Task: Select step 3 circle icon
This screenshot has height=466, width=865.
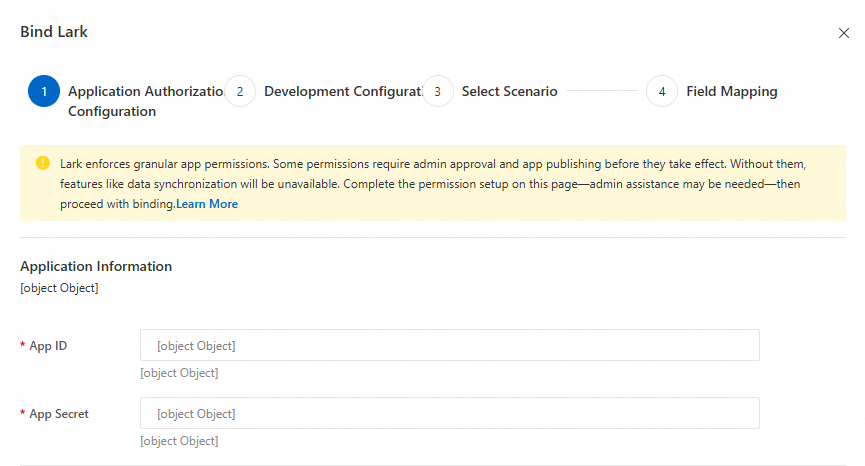Action: click(437, 91)
